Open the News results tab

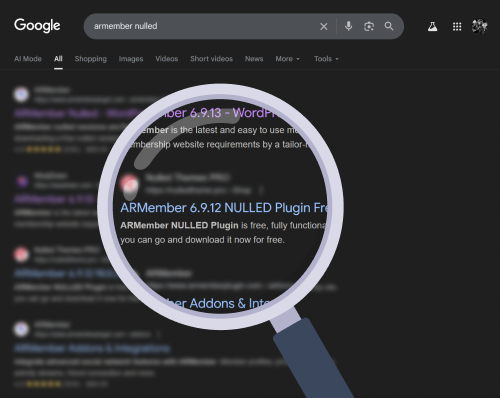tap(254, 59)
